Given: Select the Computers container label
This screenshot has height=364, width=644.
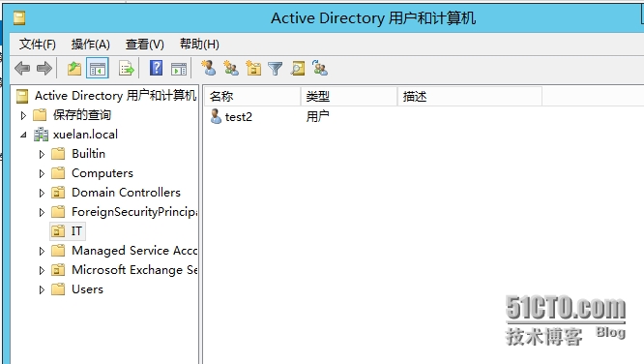Looking at the screenshot, I should pyautogui.click(x=102, y=173).
